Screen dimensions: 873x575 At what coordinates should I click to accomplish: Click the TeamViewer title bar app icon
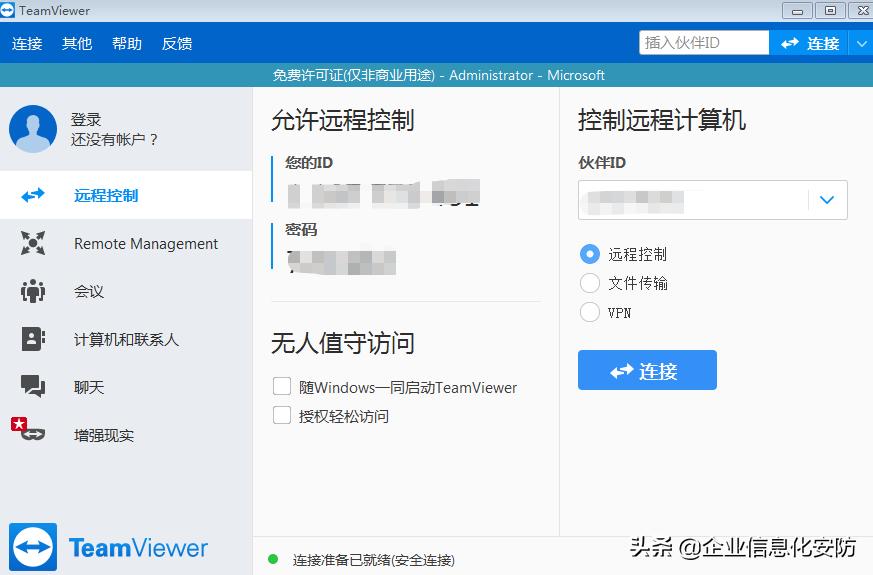point(7,10)
